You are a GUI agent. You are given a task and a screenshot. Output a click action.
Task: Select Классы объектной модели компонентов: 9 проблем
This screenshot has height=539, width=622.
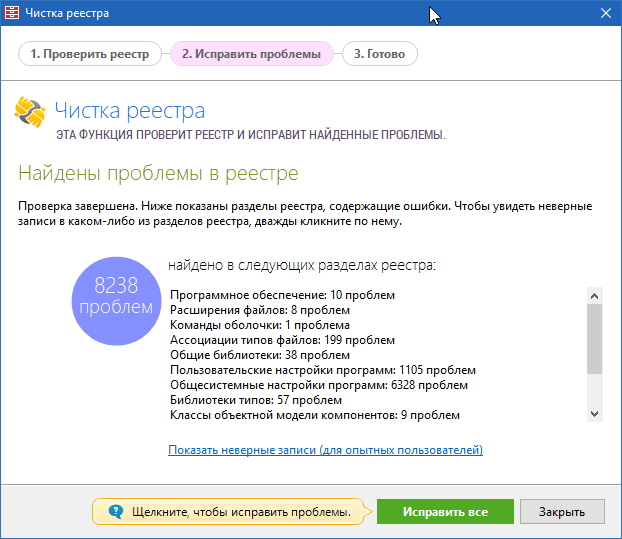point(315,415)
